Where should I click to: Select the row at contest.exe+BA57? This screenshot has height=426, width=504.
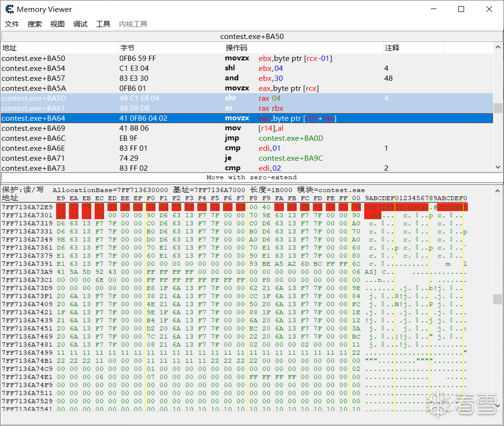[247, 78]
